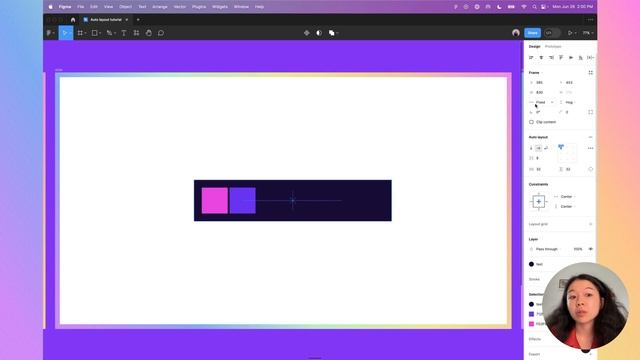Open Auto layout advanced settings ellipsis
640x360 pixels.
(591, 148)
